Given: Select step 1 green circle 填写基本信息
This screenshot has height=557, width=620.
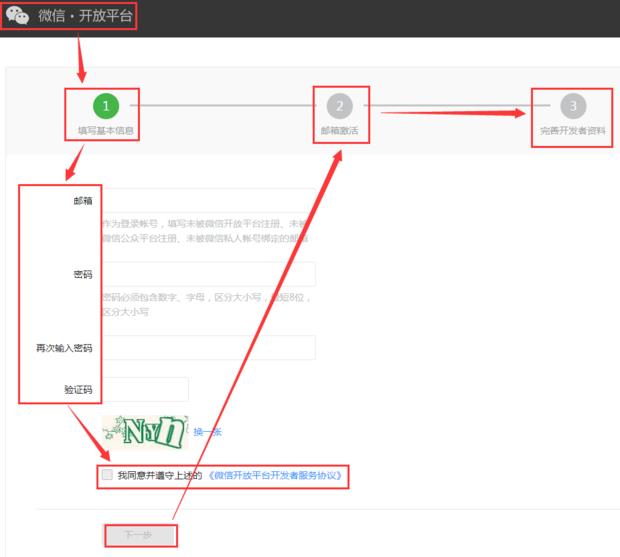Looking at the screenshot, I should [106, 106].
